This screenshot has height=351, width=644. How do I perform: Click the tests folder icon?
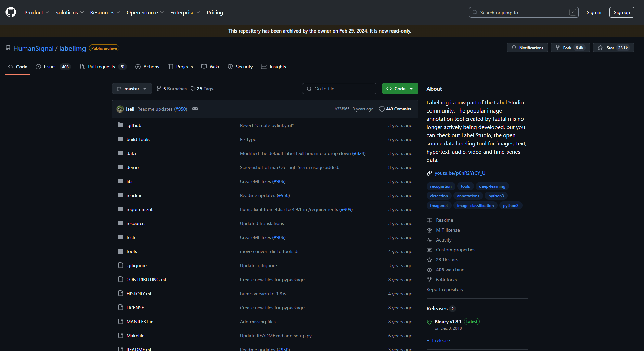point(120,237)
